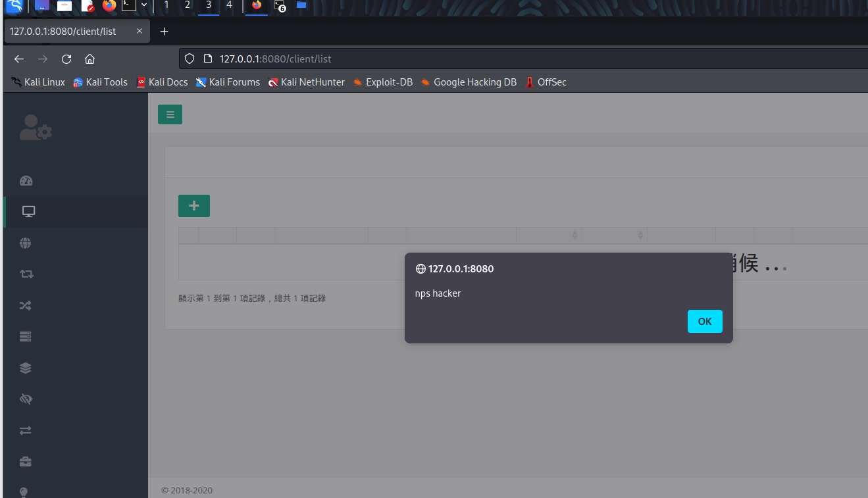Close the 127.0.0.1:8080/client/list tab
The image size is (868, 498).
(140, 31)
